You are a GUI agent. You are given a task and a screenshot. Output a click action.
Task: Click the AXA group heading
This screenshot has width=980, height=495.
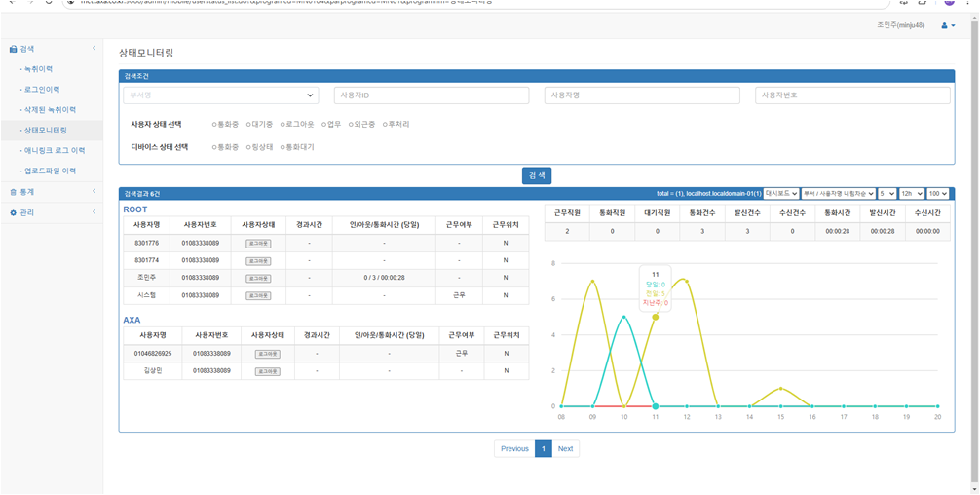[x=132, y=320]
